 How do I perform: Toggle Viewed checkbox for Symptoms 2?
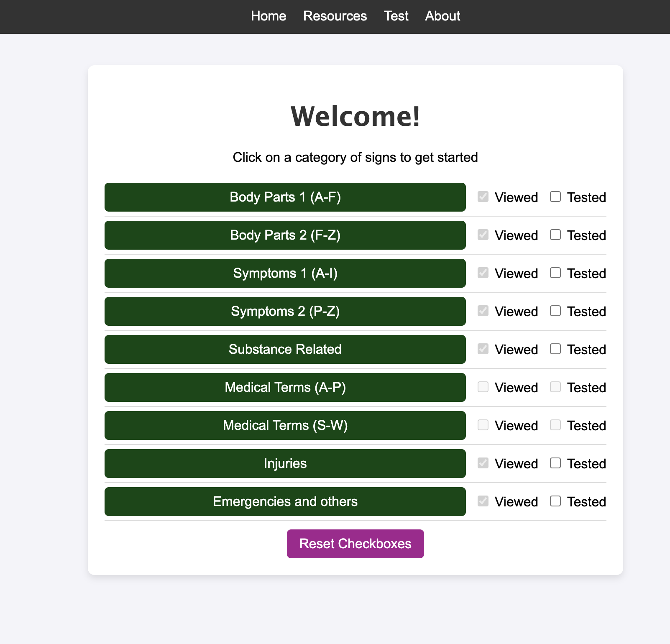tap(483, 311)
